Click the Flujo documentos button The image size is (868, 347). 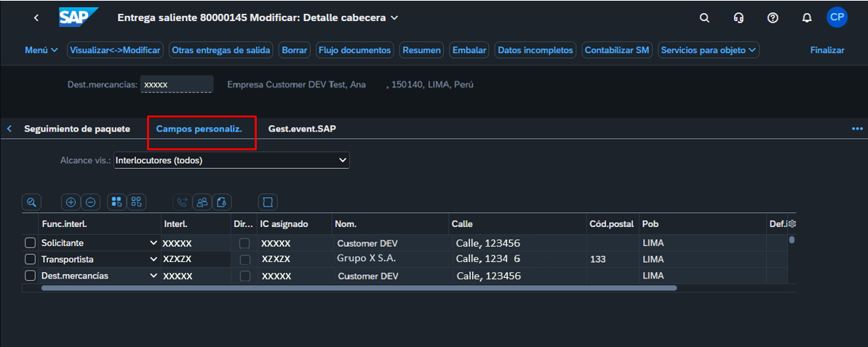(x=355, y=50)
